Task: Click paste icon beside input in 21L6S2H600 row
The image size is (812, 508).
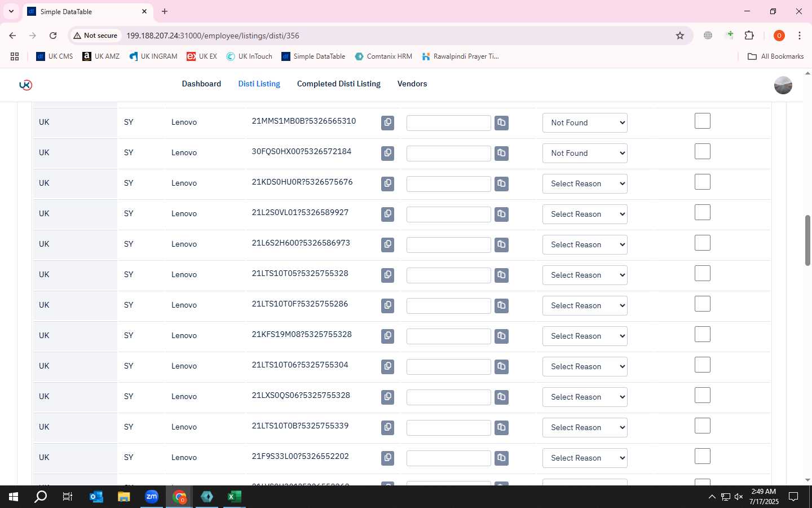Action: click(x=501, y=244)
